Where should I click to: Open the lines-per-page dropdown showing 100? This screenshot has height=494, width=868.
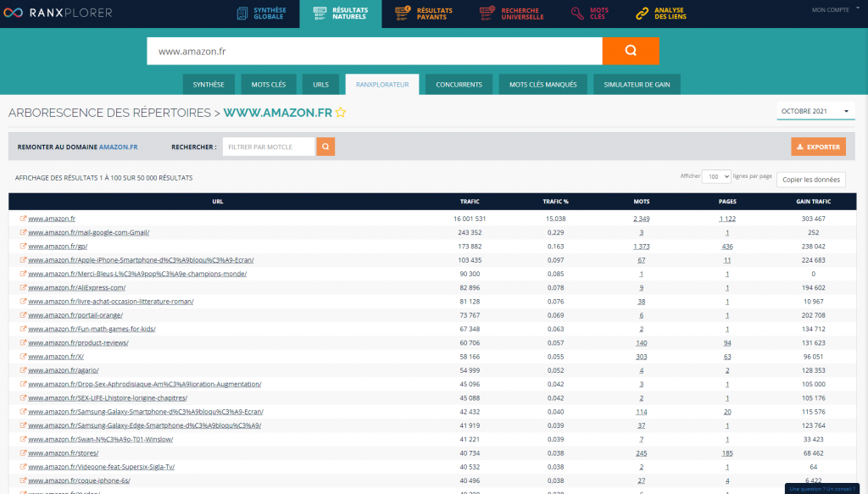point(716,176)
